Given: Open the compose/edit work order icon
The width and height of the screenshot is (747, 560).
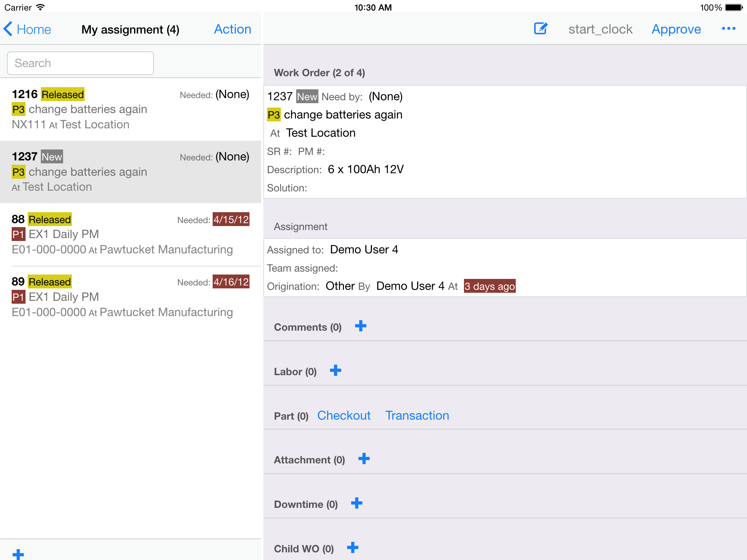Looking at the screenshot, I should (541, 28).
